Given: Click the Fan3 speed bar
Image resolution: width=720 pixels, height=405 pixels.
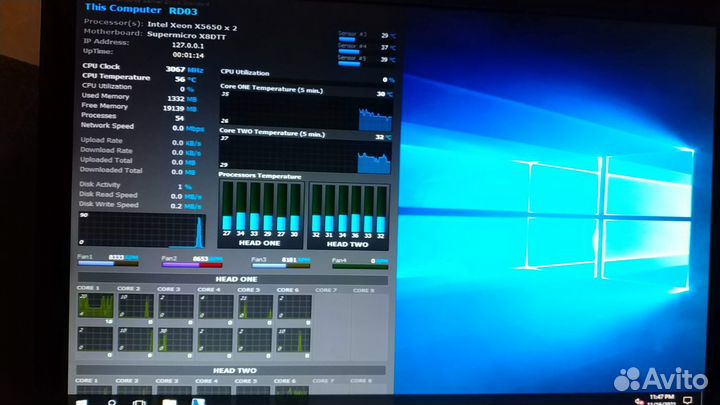Looking at the screenshot, I should 281,266.
